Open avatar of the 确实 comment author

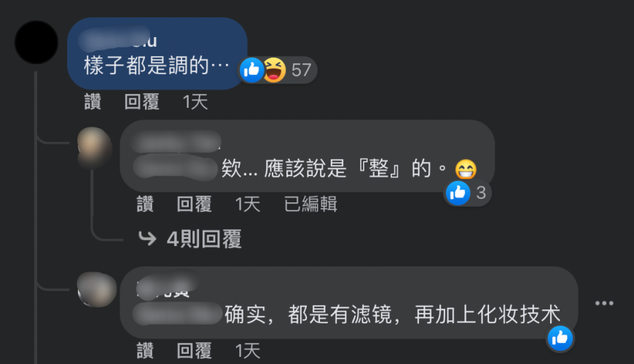pos(97,290)
